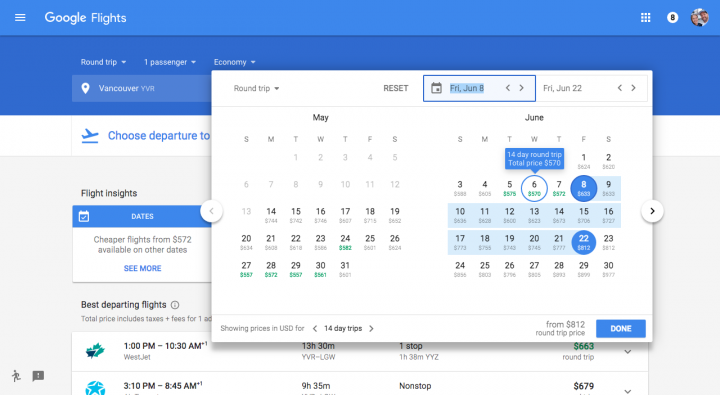Click Cheaper flights from $572 text
The height and width of the screenshot is (395, 720).
[142, 245]
